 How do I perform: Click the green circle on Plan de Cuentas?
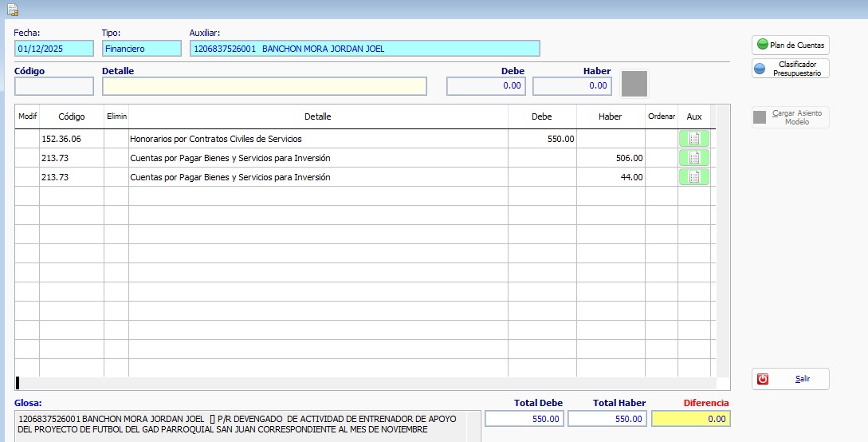coord(762,45)
